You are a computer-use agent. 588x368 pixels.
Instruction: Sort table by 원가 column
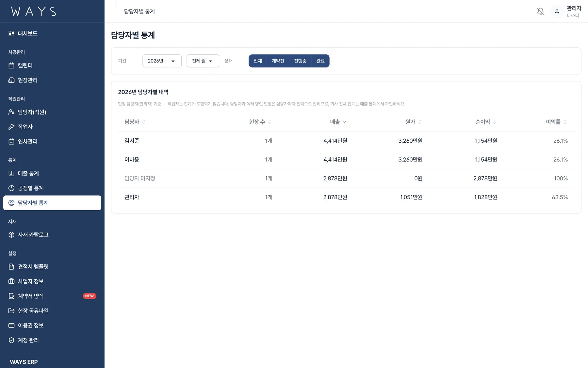tap(413, 122)
